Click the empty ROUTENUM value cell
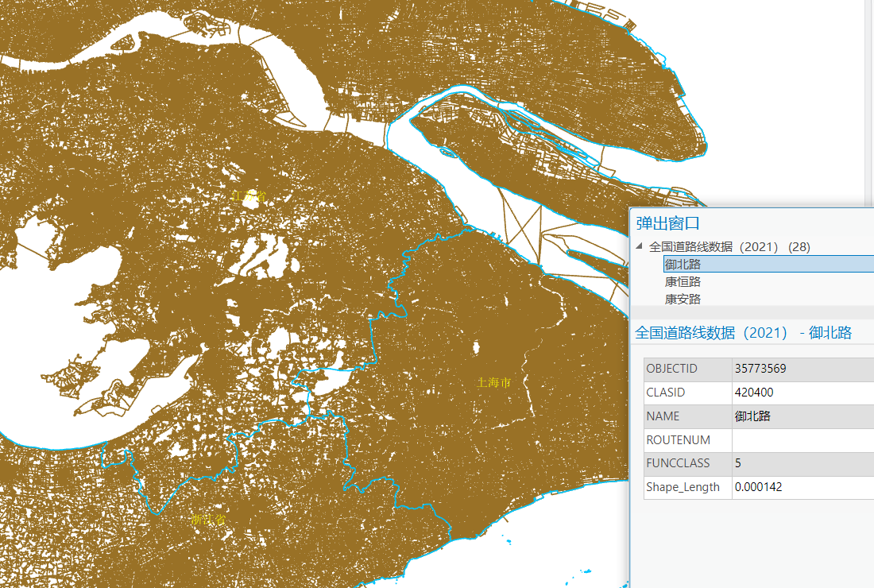 803,440
